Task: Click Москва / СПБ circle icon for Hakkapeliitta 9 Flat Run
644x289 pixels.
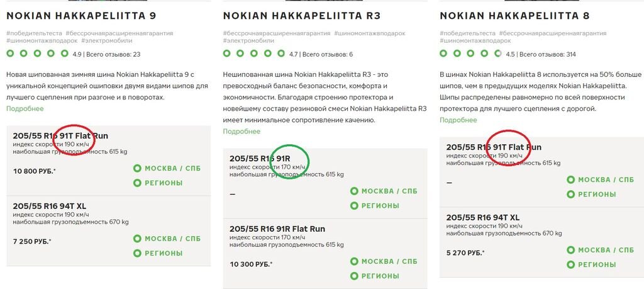Action: (x=137, y=168)
